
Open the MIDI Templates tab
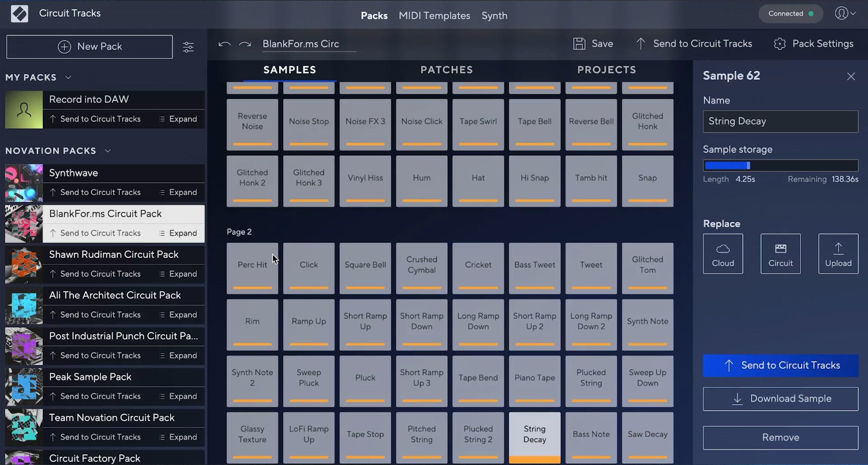tap(434, 16)
